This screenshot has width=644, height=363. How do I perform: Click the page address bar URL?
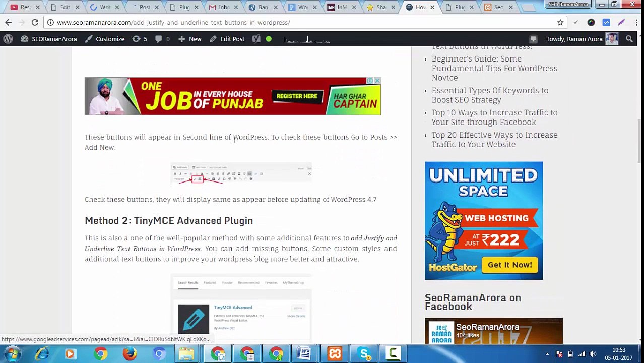click(x=173, y=22)
